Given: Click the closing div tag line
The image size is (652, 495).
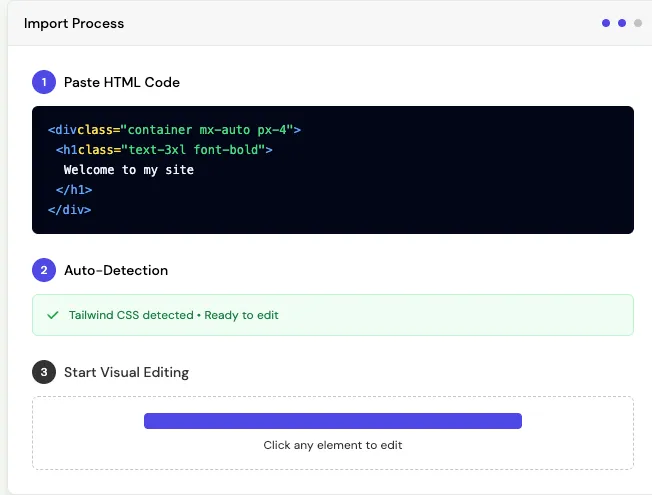Looking at the screenshot, I should [69, 210].
